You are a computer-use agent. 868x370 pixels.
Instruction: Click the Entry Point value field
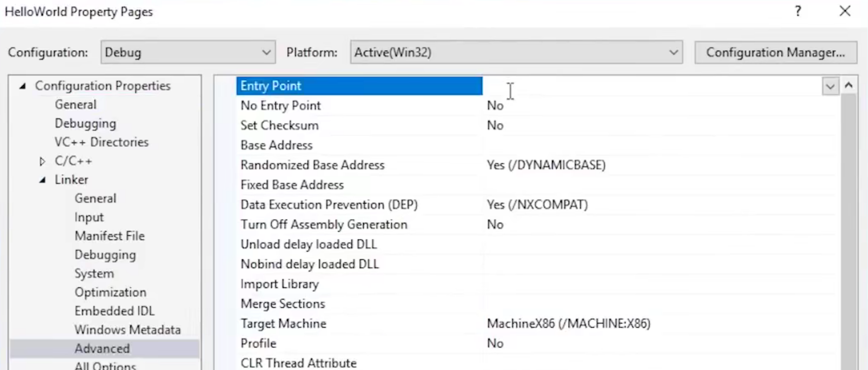652,86
